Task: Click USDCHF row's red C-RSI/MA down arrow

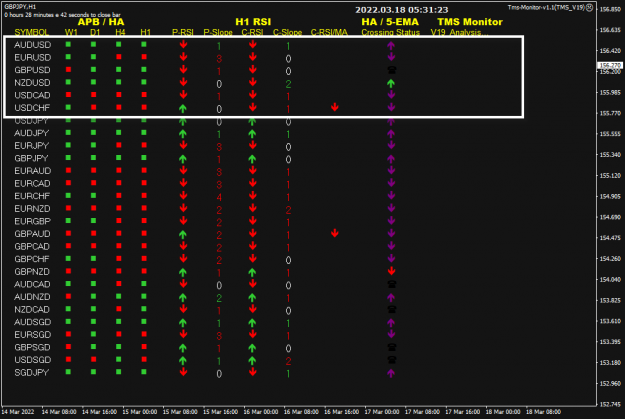Action: click(335, 107)
